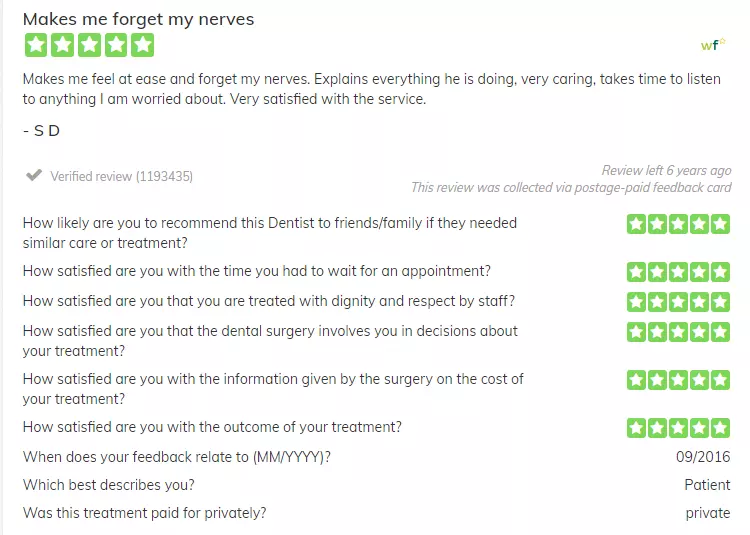This screenshot has height=535, width=750.
Task: Click wait-for-appointment star rating
Action: tap(678, 272)
